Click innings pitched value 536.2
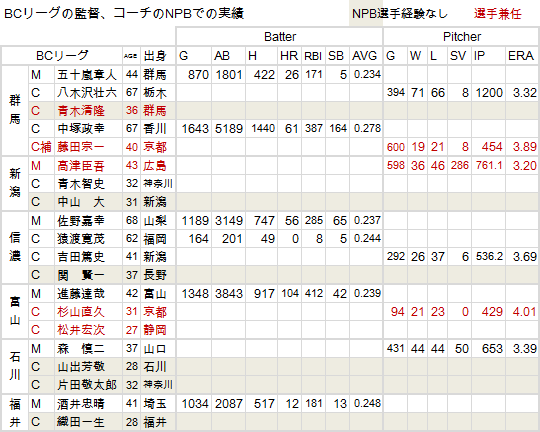 [489, 256]
